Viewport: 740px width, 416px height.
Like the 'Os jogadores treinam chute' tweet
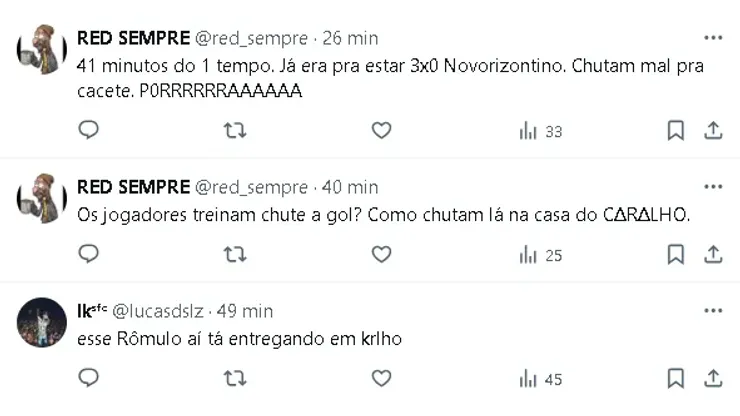pyautogui.click(x=381, y=255)
